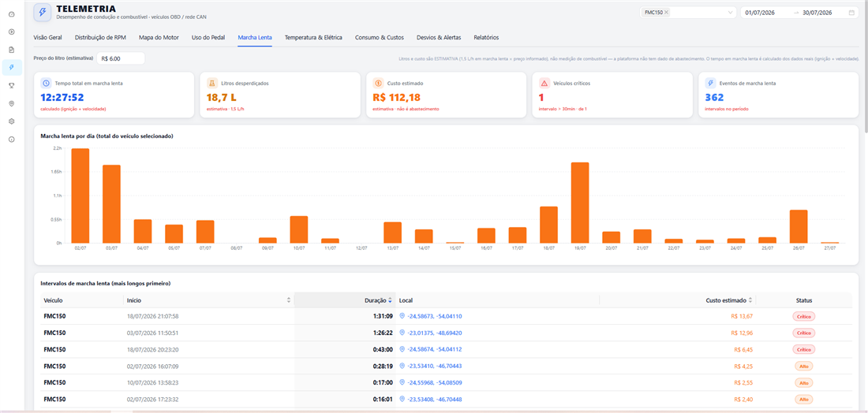
Task: Click the warning triangle on Veículos críticos card
Action: [544, 84]
